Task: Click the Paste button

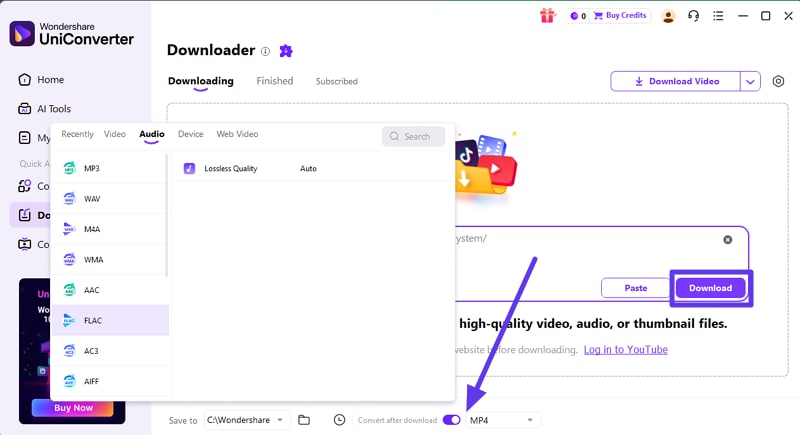Action: 636,288
